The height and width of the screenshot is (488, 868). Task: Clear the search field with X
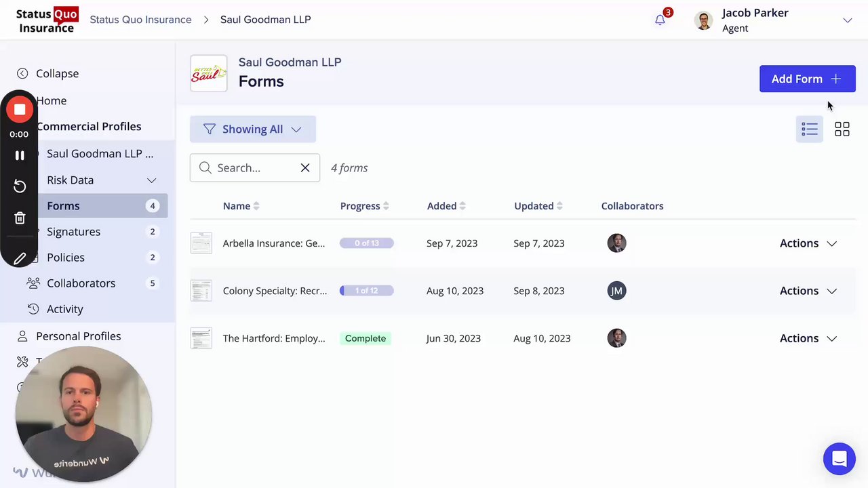[x=305, y=168]
